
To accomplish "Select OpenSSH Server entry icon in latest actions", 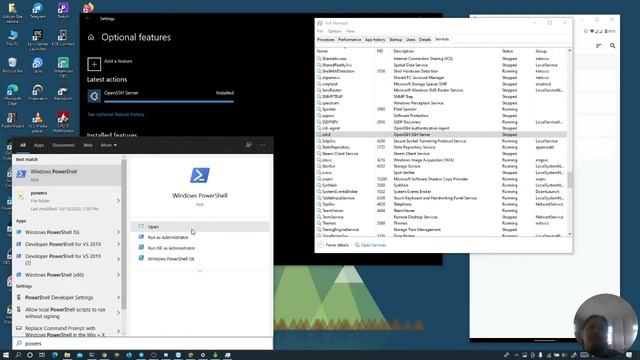I will (x=94, y=96).
